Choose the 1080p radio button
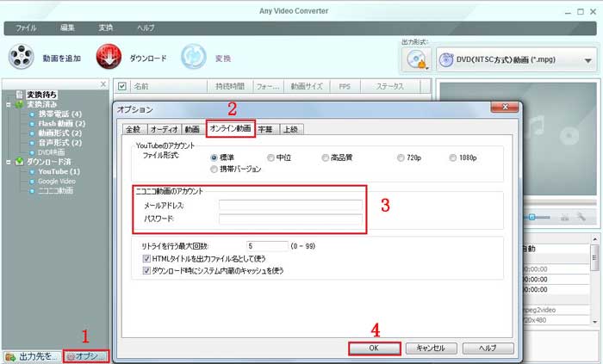This screenshot has width=603, height=364. click(x=453, y=157)
